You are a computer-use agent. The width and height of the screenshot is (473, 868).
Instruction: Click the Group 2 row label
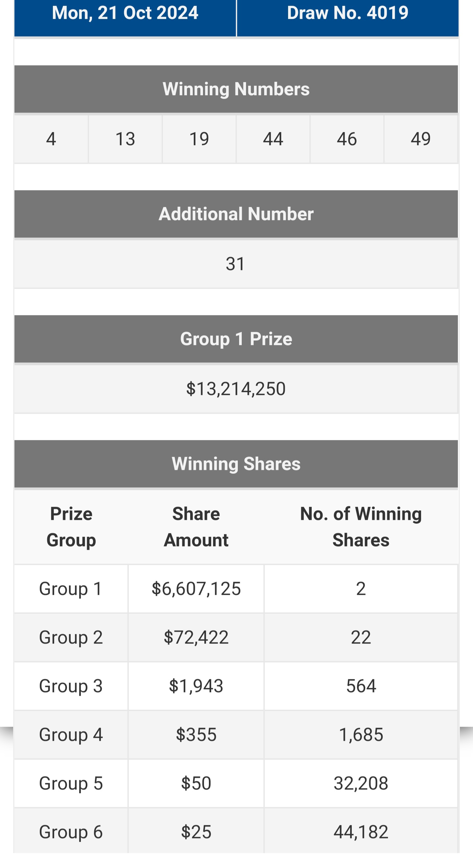[71, 637]
